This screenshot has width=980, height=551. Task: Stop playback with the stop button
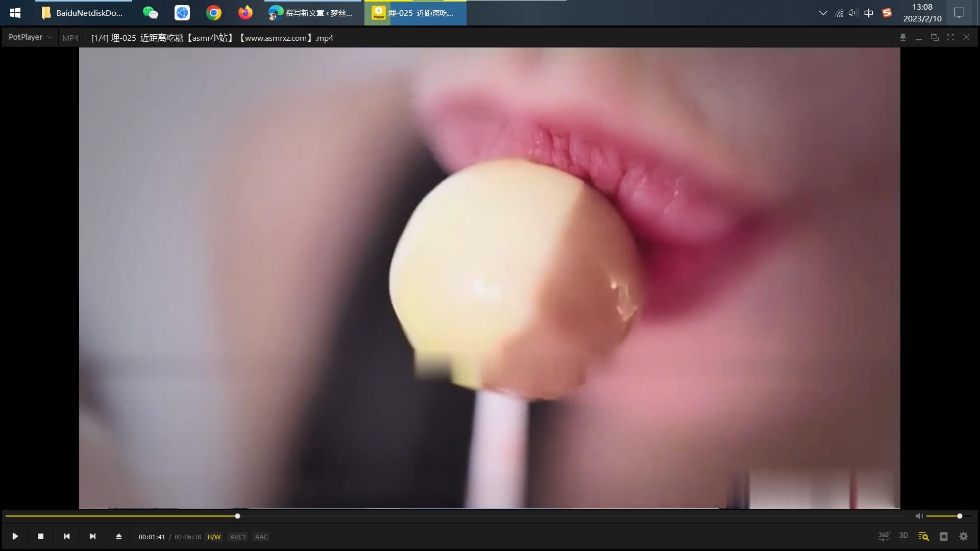click(x=41, y=536)
